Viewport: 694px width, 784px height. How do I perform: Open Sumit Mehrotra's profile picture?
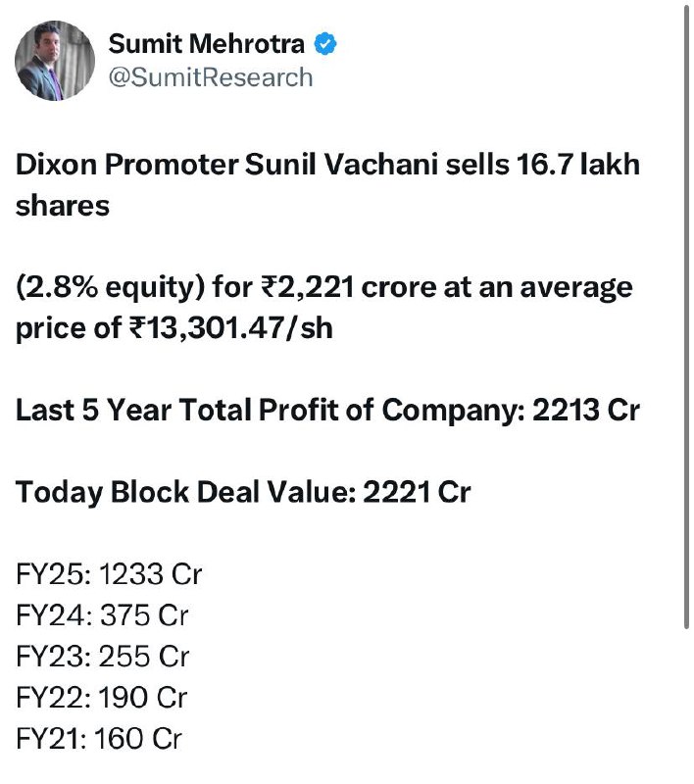[55, 61]
